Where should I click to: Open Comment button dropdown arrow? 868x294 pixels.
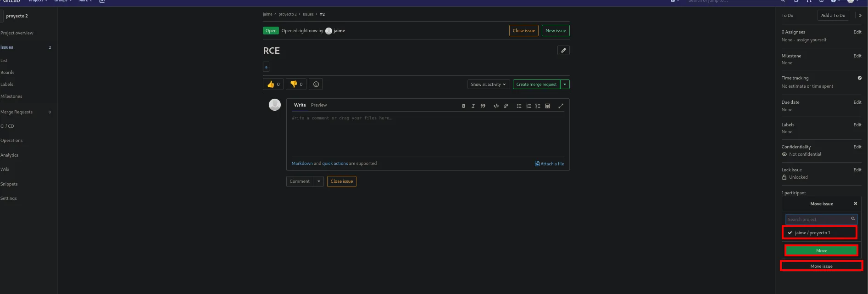319,181
